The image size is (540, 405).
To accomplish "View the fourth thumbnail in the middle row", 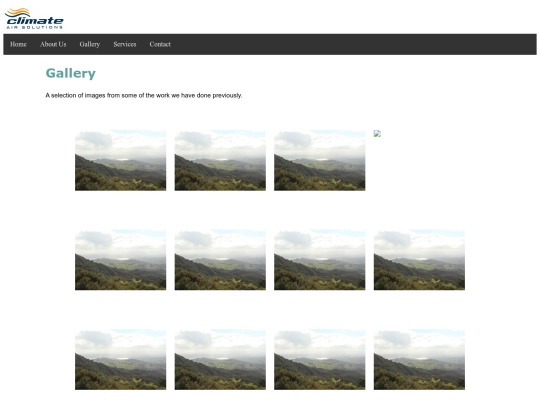I will click(419, 260).
